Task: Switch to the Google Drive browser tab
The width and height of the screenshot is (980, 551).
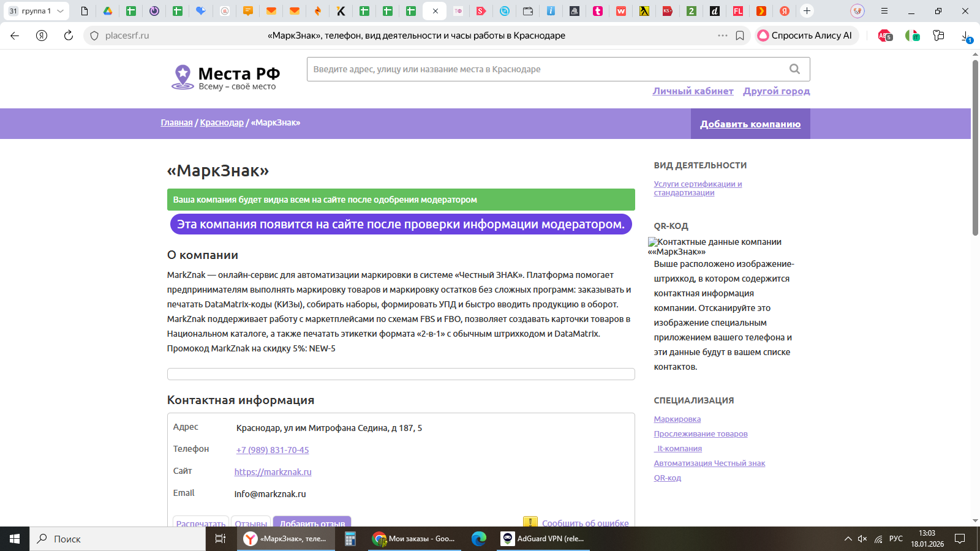Action: point(108,11)
